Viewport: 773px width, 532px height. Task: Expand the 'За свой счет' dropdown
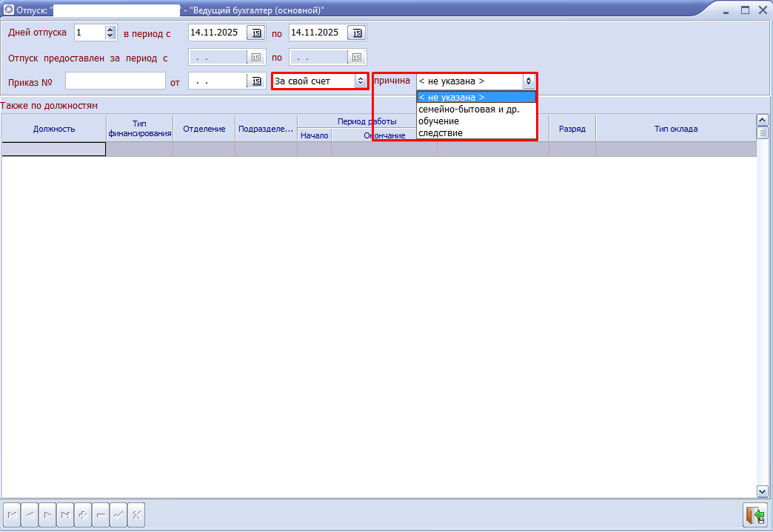click(361, 81)
